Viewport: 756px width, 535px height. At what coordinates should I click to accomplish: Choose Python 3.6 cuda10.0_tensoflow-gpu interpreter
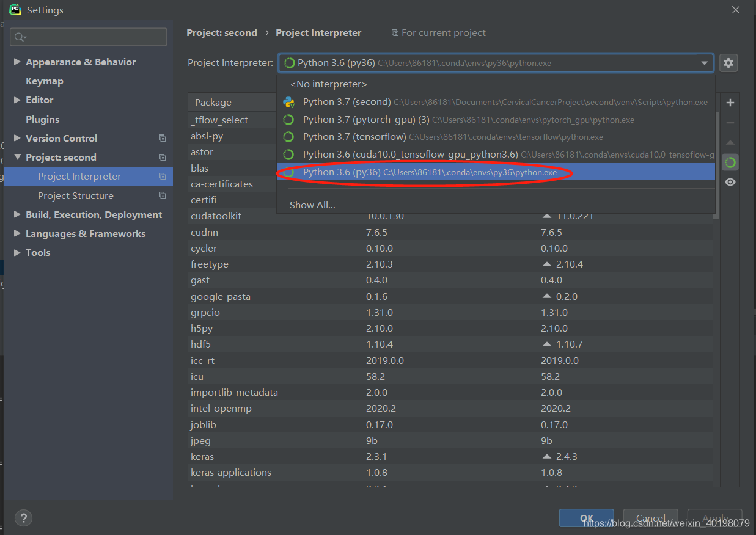point(496,155)
